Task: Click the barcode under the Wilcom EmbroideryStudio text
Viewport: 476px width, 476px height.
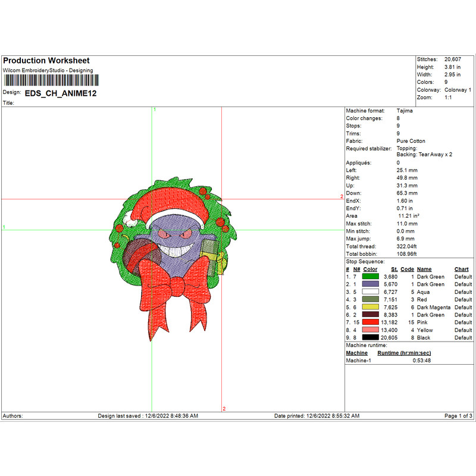Action: pyautogui.click(x=49, y=80)
